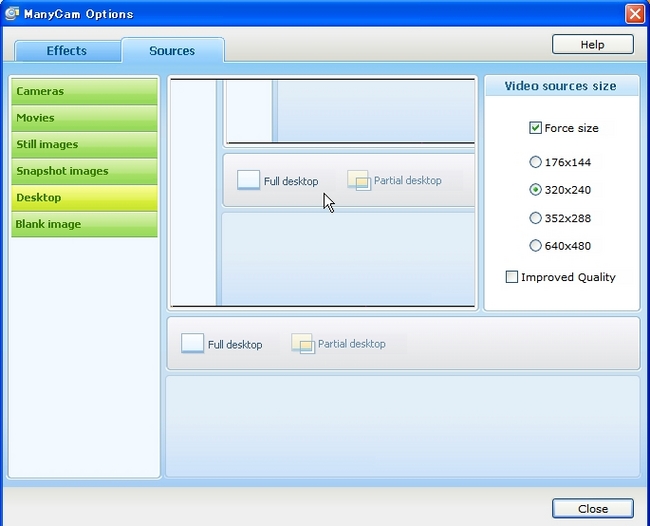Click the ManyCam title bar app icon
650x526 pixels.
click(12, 13)
